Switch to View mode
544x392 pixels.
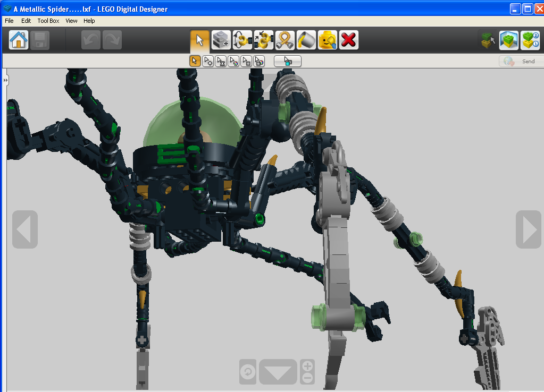tap(508, 39)
